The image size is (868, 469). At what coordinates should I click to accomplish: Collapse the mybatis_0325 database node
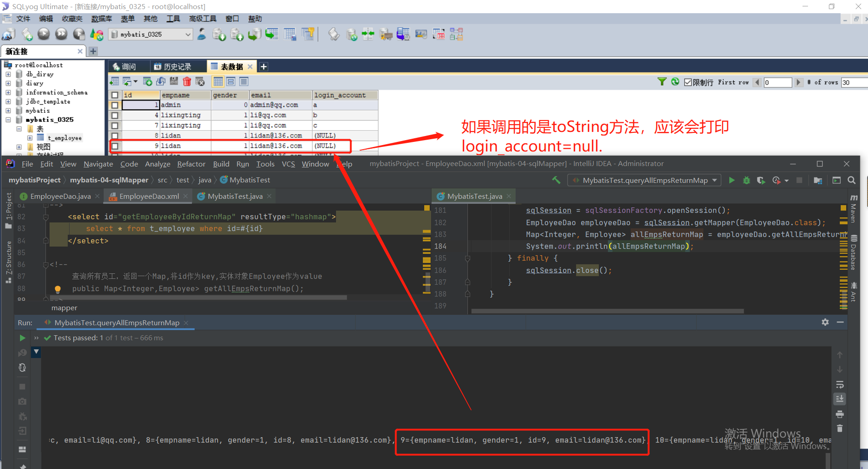tap(8, 120)
